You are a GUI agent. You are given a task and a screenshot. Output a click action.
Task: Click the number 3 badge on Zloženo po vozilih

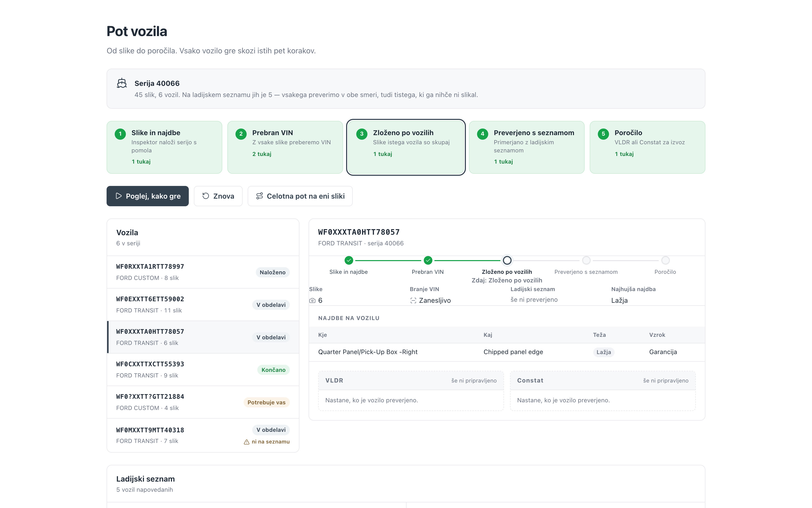362,134
